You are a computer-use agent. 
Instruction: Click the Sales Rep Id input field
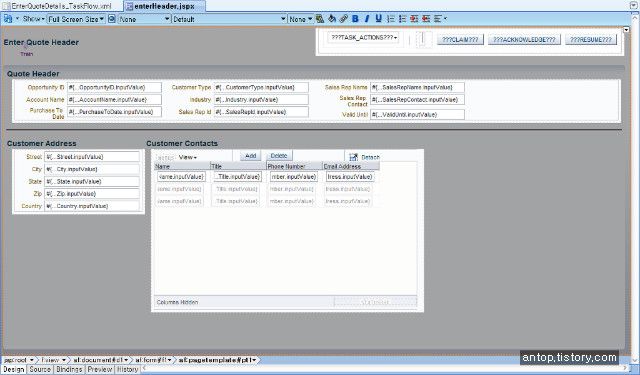(x=261, y=112)
